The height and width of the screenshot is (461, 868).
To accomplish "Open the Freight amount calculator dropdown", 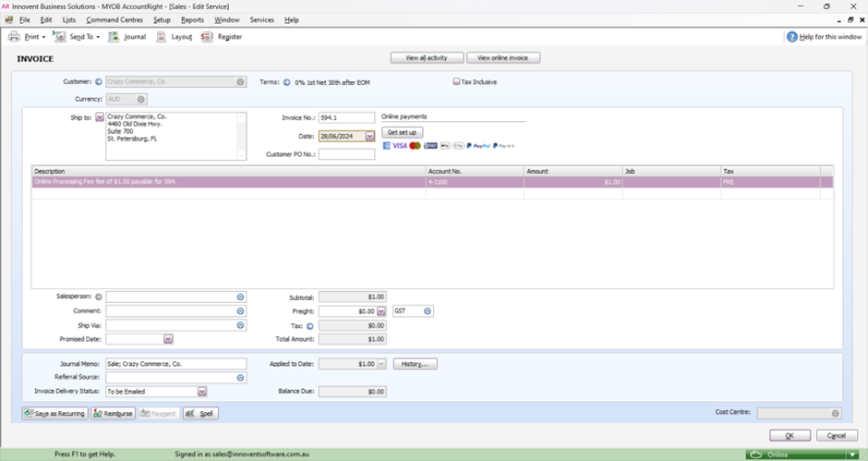I will click(380, 311).
